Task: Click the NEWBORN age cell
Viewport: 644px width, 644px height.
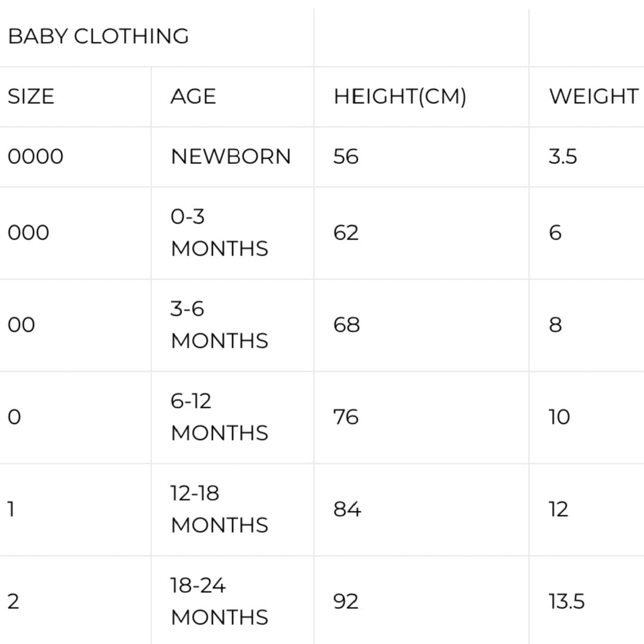Action: tap(231, 157)
